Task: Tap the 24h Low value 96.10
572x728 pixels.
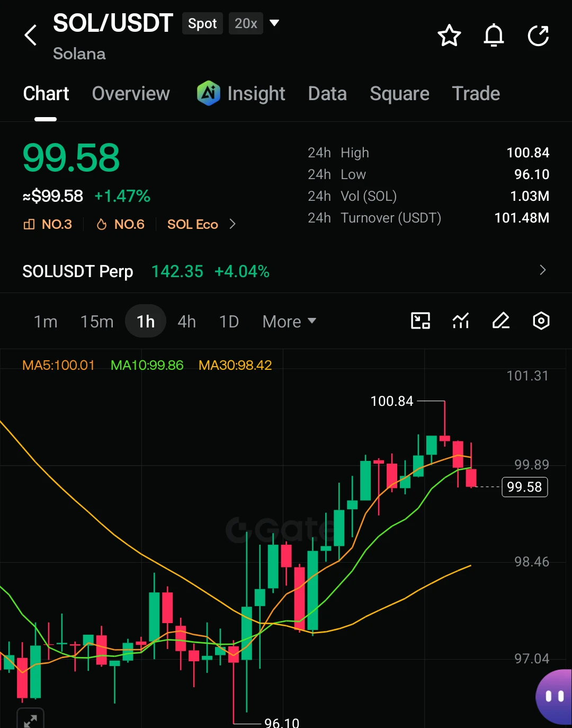Action: (x=532, y=174)
